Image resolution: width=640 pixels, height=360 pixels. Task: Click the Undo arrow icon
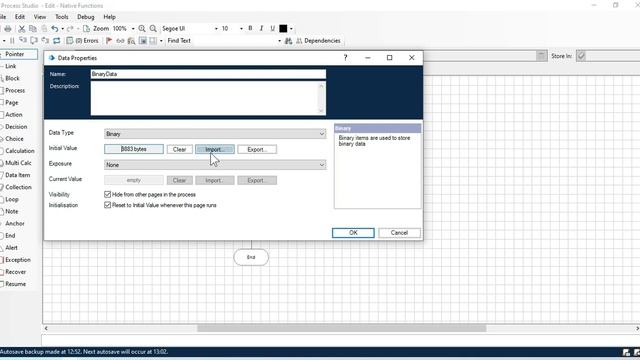click(x=55, y=29)
